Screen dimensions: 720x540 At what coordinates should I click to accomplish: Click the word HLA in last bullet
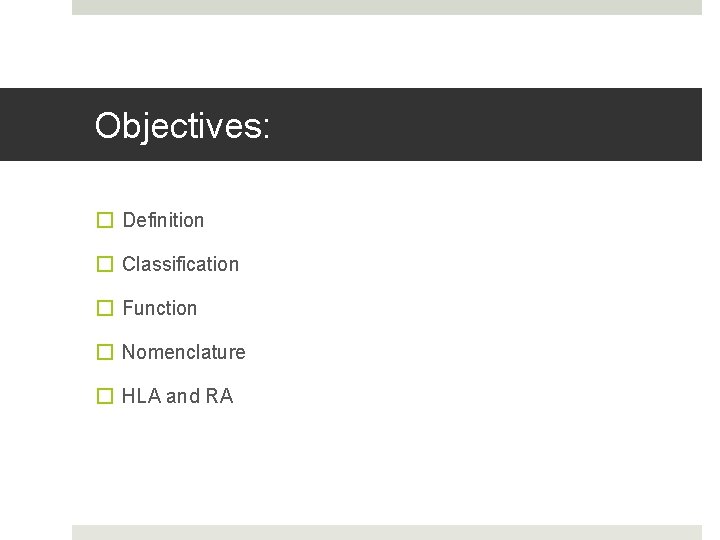coord(141,396)
